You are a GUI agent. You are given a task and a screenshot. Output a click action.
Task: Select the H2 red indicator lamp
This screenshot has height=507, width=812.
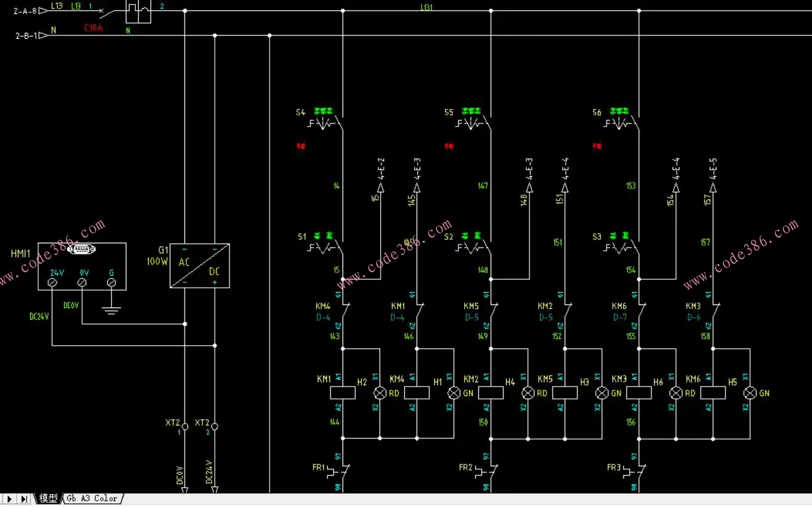click(x=380, y=393)
